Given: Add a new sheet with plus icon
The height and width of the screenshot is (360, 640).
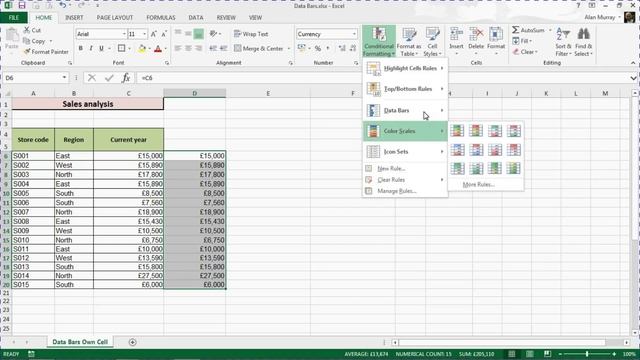Looking at the screenshot, I should tap(132, 342).
